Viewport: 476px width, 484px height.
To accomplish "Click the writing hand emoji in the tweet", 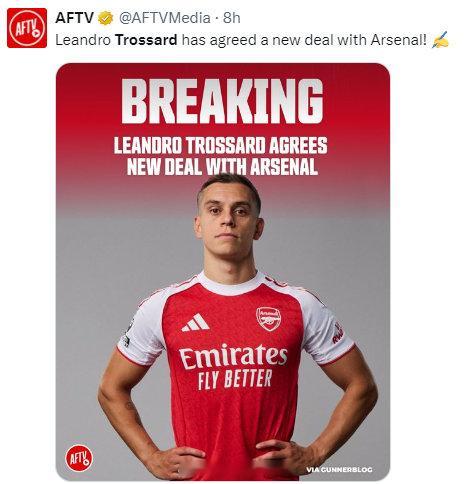I will (x=440, y=40).
